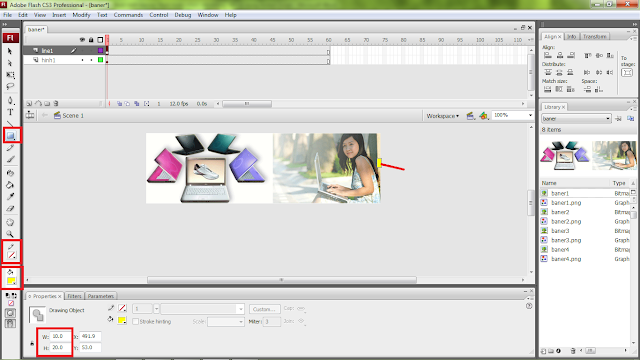Screen dimensions: 640x360
Task: Click Delete Layer trash icon in timeline
Action: pyautogui.click(x=56, y=104)
